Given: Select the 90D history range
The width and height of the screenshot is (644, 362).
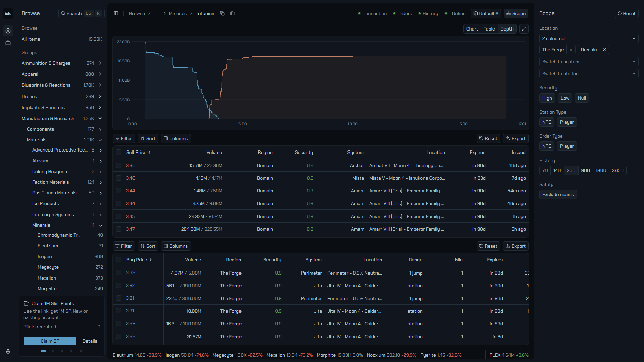Looking at the screenshot, I should [585, 170].
